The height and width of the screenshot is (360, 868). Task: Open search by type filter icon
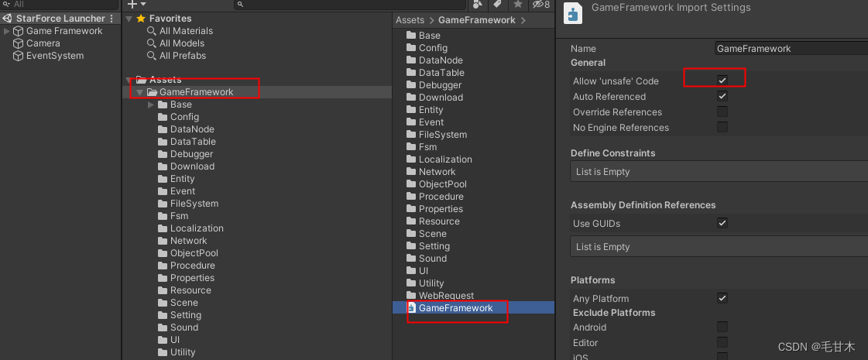tap(478, 5)
